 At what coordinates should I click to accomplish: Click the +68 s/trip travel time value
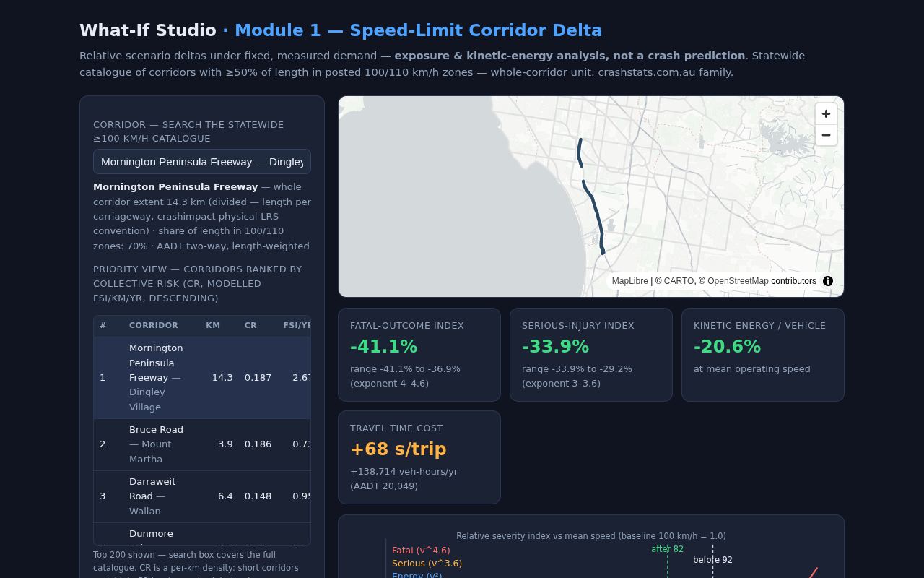pyautogui.click(x=398, y=449)
